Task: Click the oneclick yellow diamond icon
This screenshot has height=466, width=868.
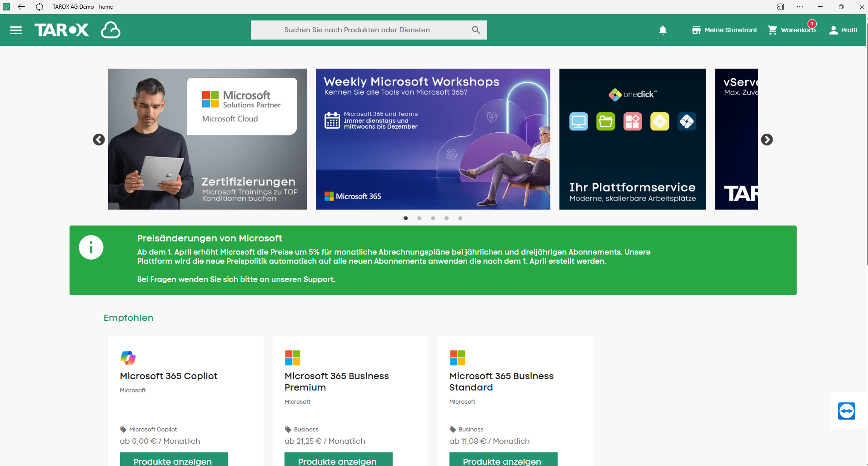Action: (660, 121)
